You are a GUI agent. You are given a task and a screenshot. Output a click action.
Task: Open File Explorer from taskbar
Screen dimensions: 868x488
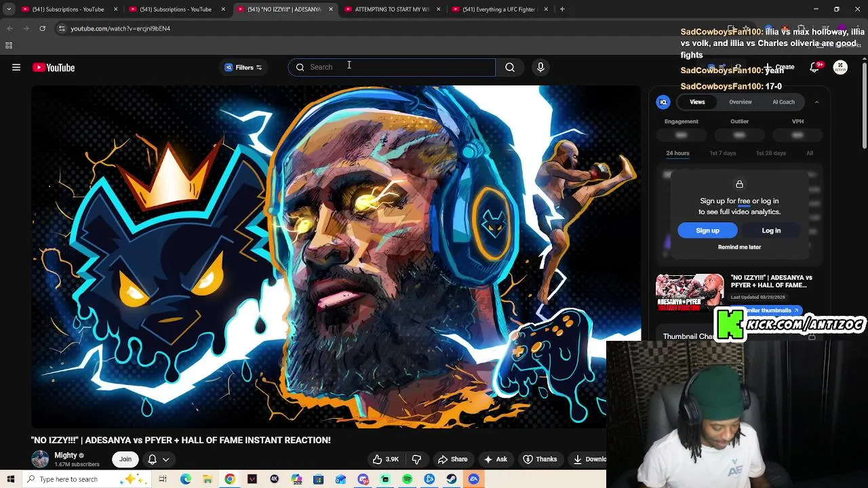click(x=208, y=479)
